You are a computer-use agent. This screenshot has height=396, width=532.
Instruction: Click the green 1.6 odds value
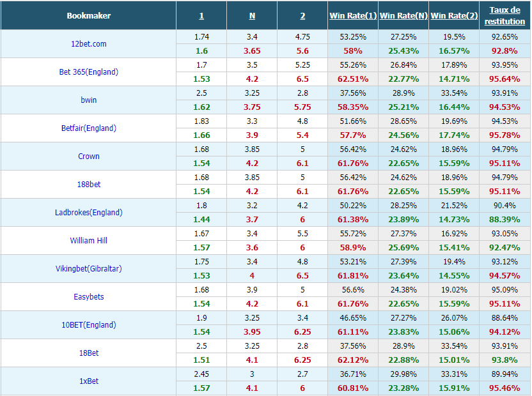[x=201, y=51]
